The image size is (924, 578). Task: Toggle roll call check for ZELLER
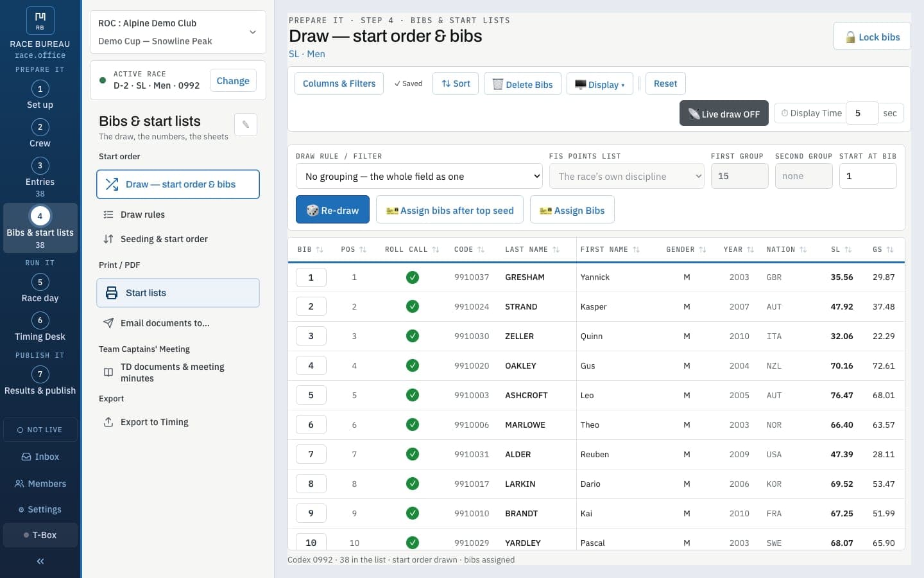tap(413, 337)
